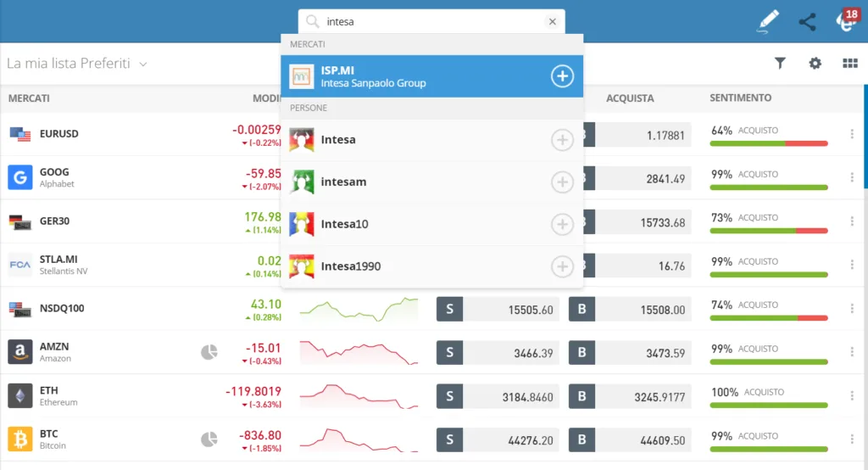
Task: Click the BTC portfolio pie icon
Action: tap(209, 439)
